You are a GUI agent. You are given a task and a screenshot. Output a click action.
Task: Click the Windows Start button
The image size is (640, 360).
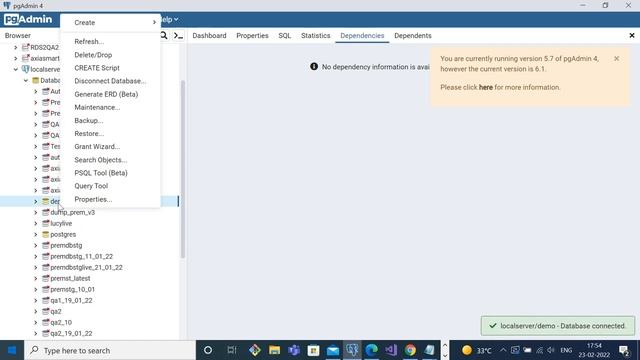pos(12,350)
